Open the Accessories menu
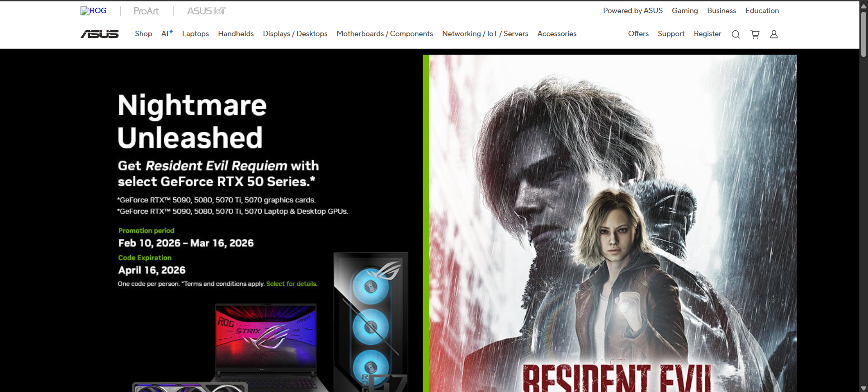 (557, 34)
